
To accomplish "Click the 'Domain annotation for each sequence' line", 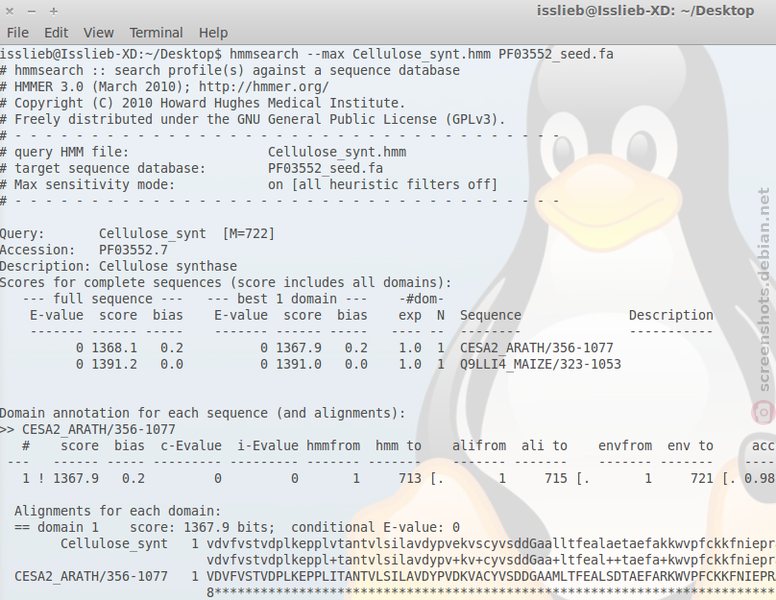I will (x=202, y=413).
